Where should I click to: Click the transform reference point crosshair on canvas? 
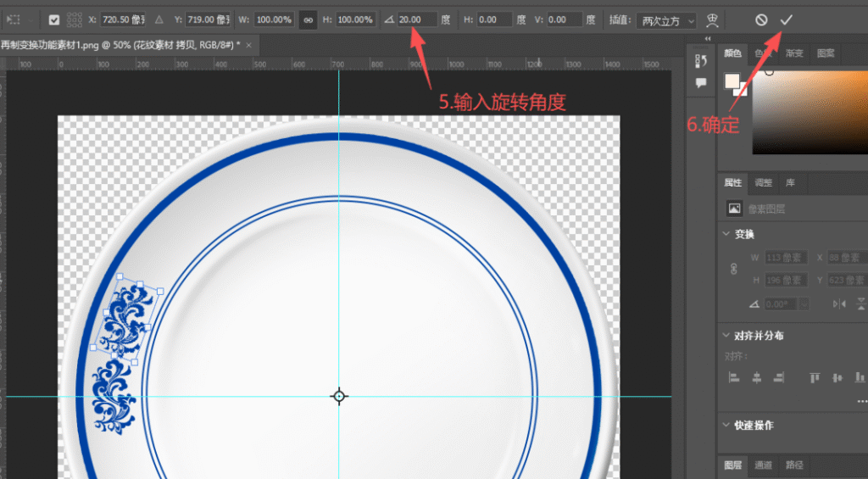pos(339,397)
